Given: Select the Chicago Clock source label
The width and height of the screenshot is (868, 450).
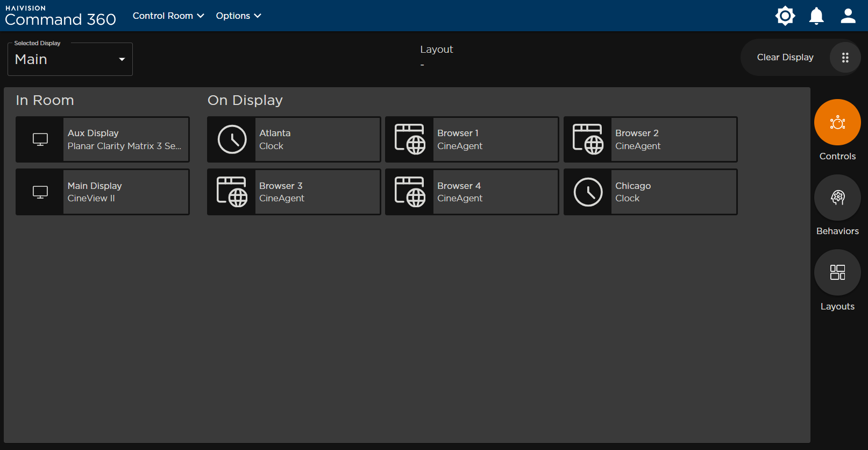Looking at the screenshot, I should click(633, 192).
